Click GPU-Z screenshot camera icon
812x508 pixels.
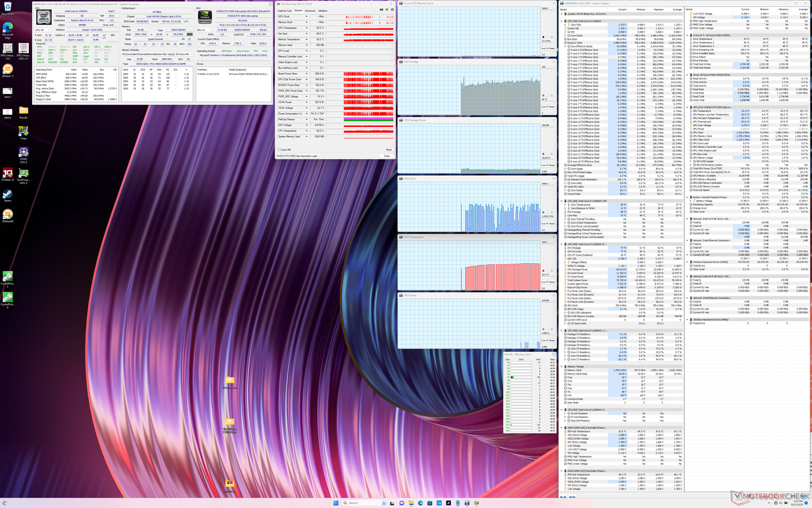click(381, 10)
